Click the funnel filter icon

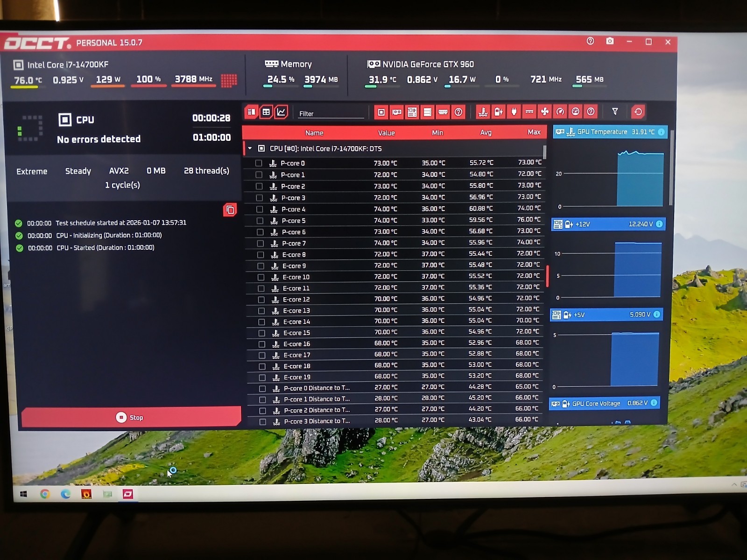(615, 112)
